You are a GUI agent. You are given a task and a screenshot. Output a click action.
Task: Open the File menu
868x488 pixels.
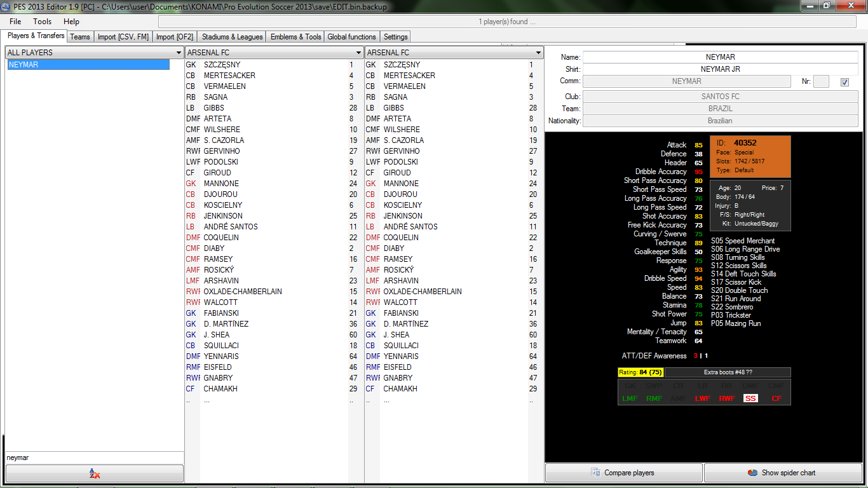coord(15,22)
